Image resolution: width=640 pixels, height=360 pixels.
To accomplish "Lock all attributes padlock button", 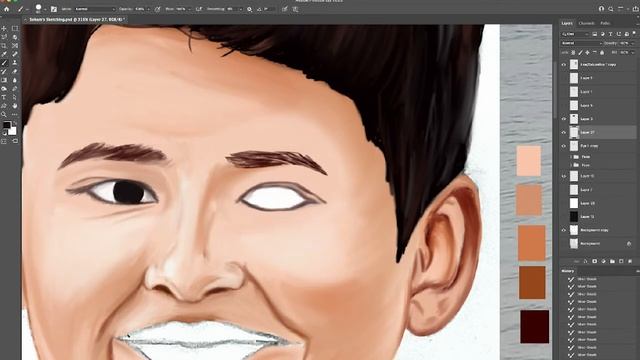I will pyautogui.click(x=602, y=53).
